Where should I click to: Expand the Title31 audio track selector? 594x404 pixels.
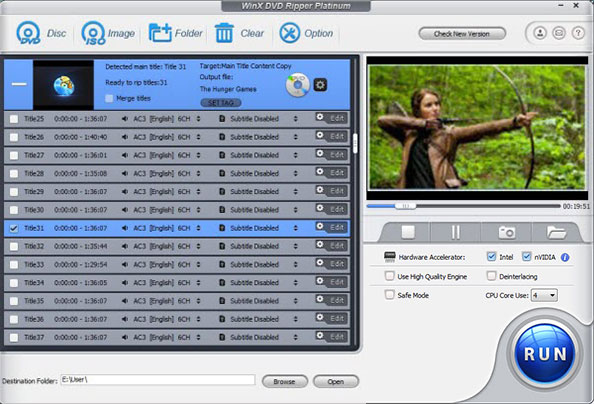(x=199, y=228)
